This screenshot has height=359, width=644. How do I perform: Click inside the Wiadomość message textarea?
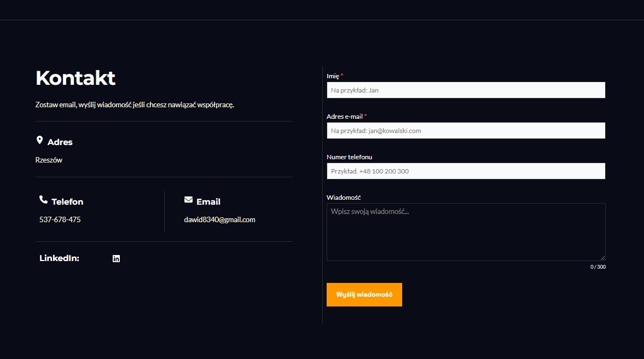[x=466, y=232]
